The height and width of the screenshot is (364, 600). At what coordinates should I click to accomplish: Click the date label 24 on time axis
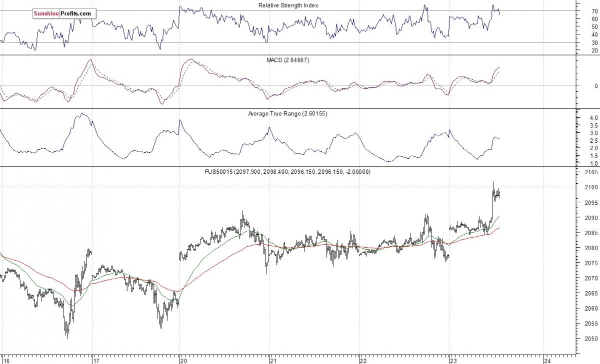(547, 361)
